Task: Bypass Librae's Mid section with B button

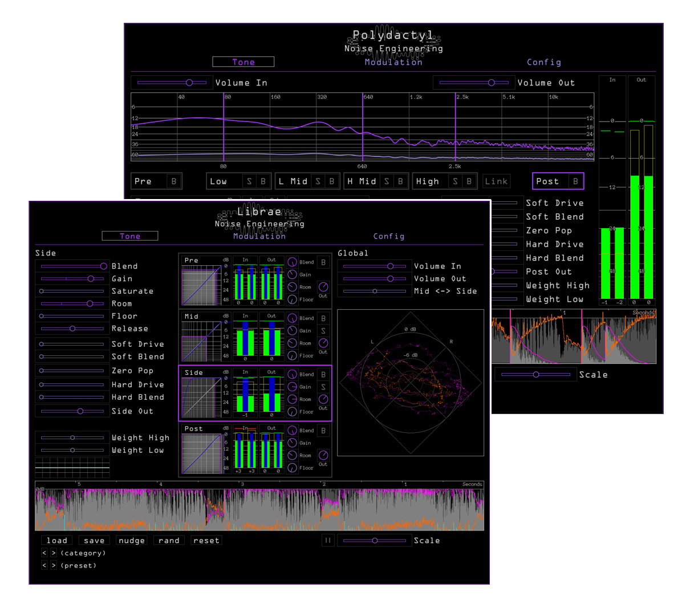Action: [x=323, y=318]
